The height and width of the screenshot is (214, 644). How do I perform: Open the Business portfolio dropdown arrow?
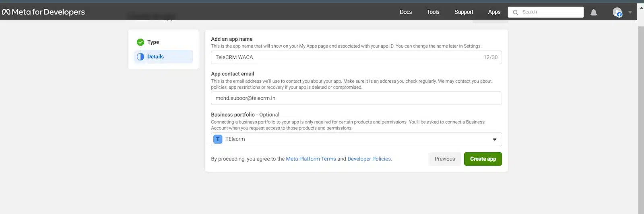point(494,139)
